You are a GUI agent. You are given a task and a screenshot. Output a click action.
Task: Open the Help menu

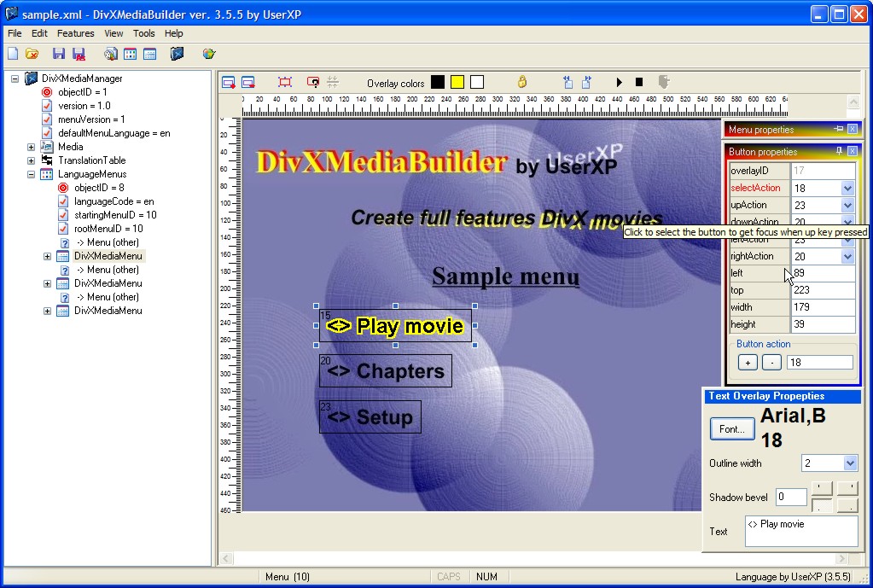(x=174, y=33)
